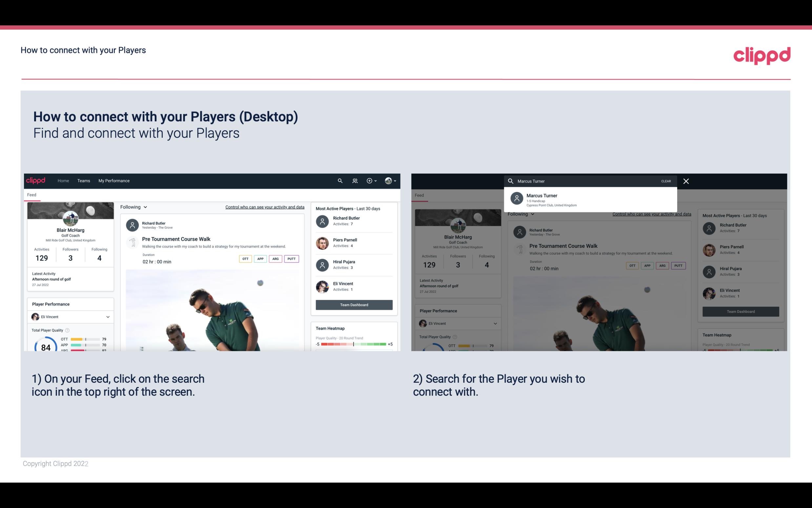Click the Clippd search icon

pos(339,181)
